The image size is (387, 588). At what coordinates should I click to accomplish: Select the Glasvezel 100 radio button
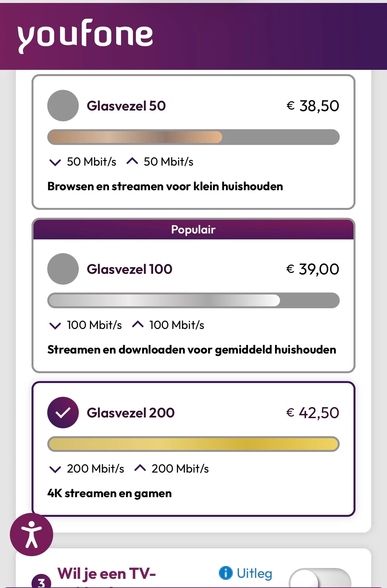coord(63,269)
